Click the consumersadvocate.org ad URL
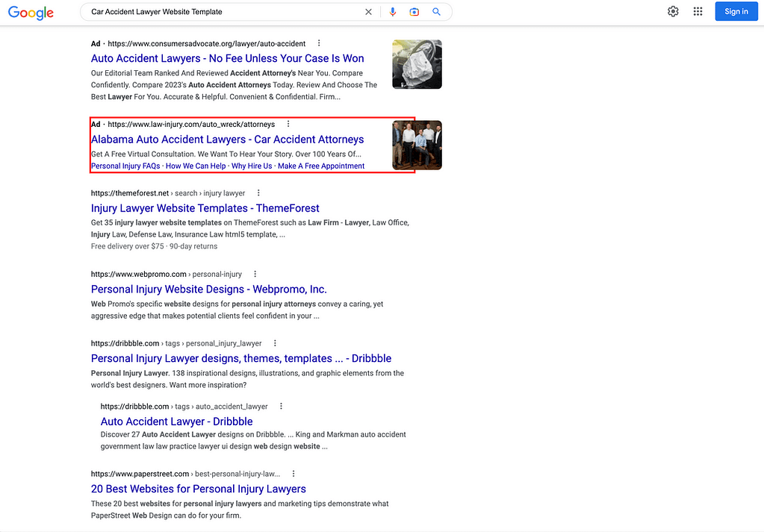This screenshot has width=764, height=532. (x=207, y=43)
